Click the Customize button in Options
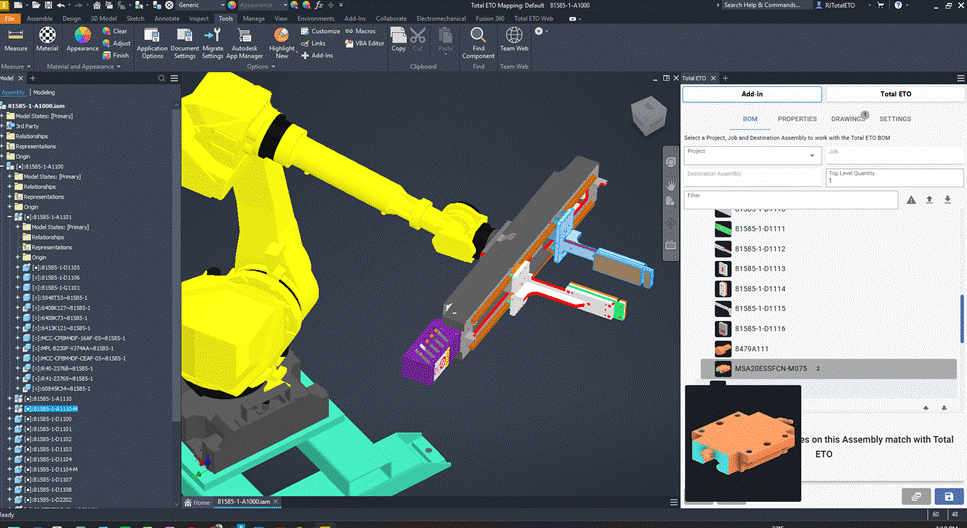Screen dimensions: 967x528 pos(320,31)
